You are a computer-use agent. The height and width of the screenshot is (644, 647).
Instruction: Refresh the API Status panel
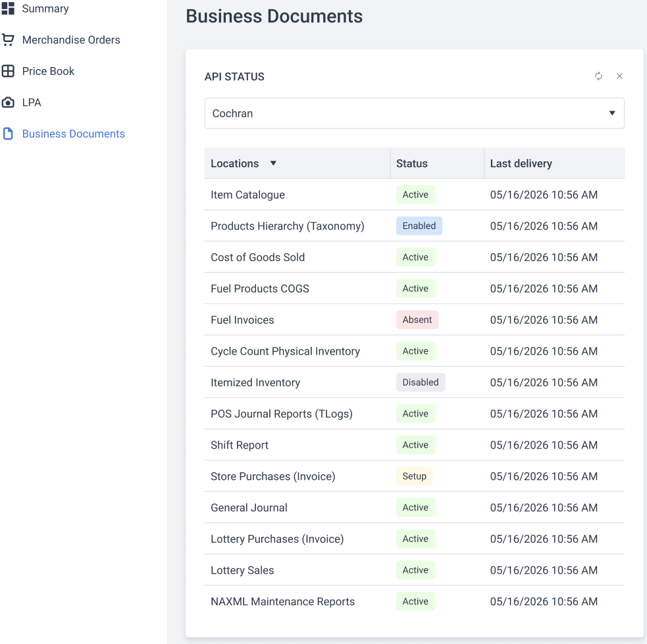(x=598, y=76)
